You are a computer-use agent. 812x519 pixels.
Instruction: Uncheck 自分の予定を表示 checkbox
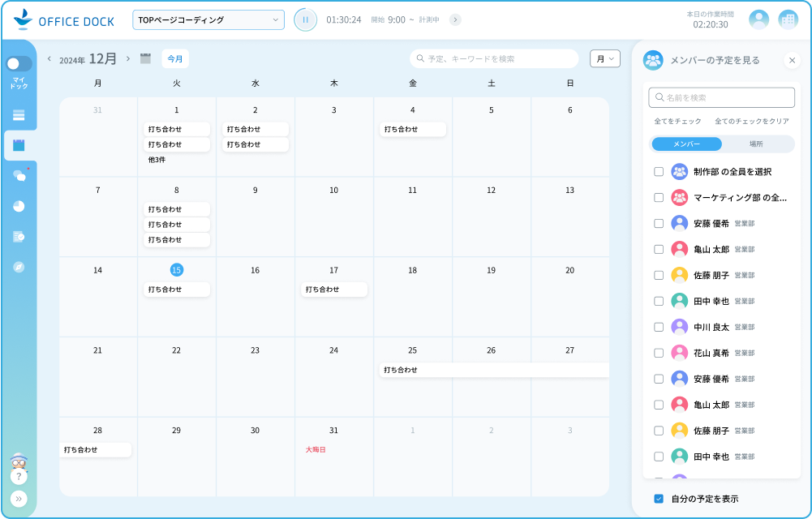(x=659, y=499)
